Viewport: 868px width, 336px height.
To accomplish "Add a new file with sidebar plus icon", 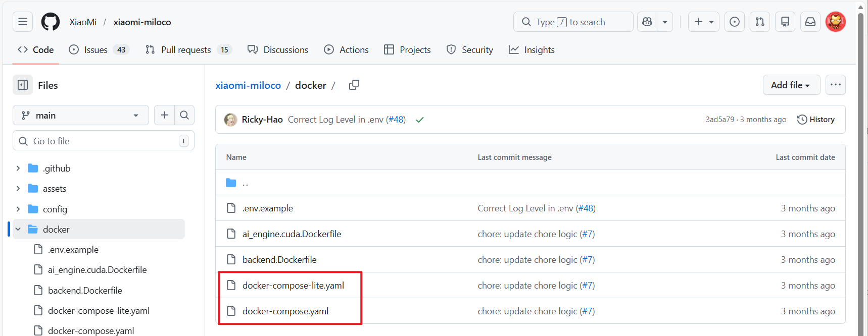I will (164, 115).
